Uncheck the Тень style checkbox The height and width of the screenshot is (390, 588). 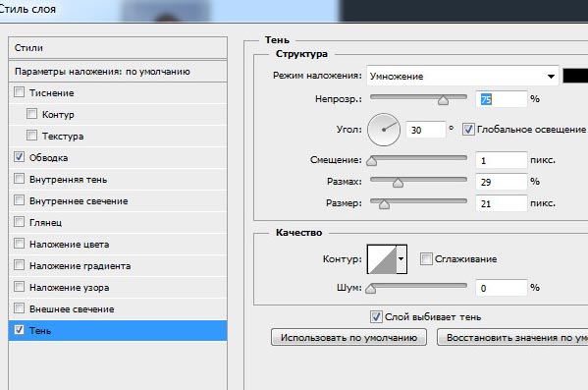pyautogui.click(x=19, y=329)
